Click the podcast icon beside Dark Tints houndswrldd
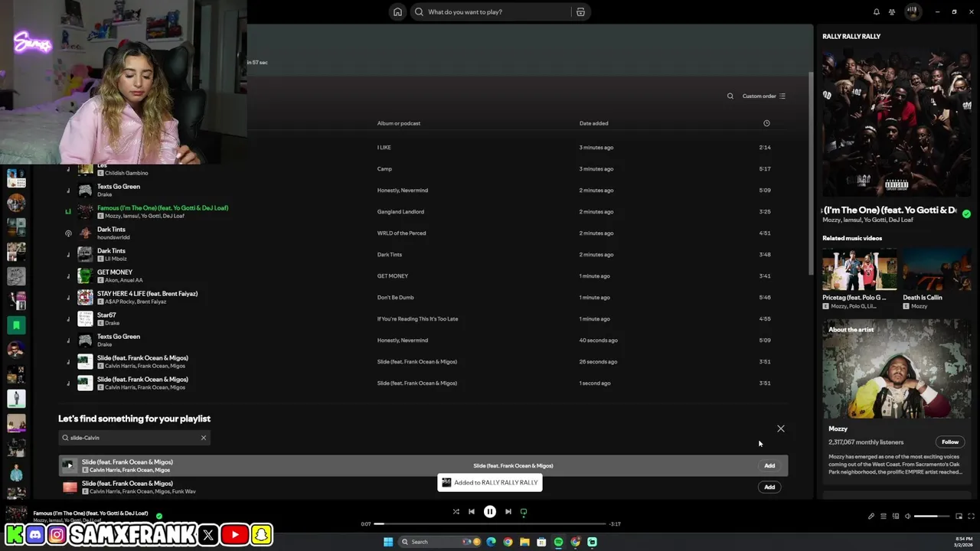The height and width of the screenshot is (551, 980). tap(68, 233)
